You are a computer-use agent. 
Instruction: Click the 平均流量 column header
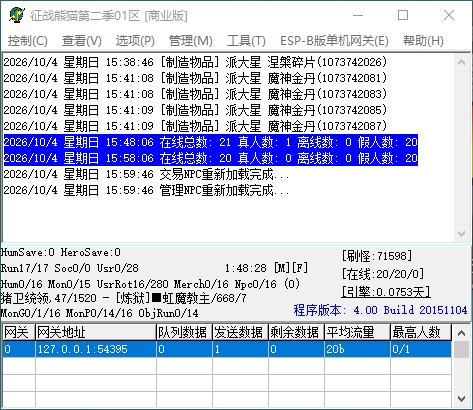click(x=357, y=332)
